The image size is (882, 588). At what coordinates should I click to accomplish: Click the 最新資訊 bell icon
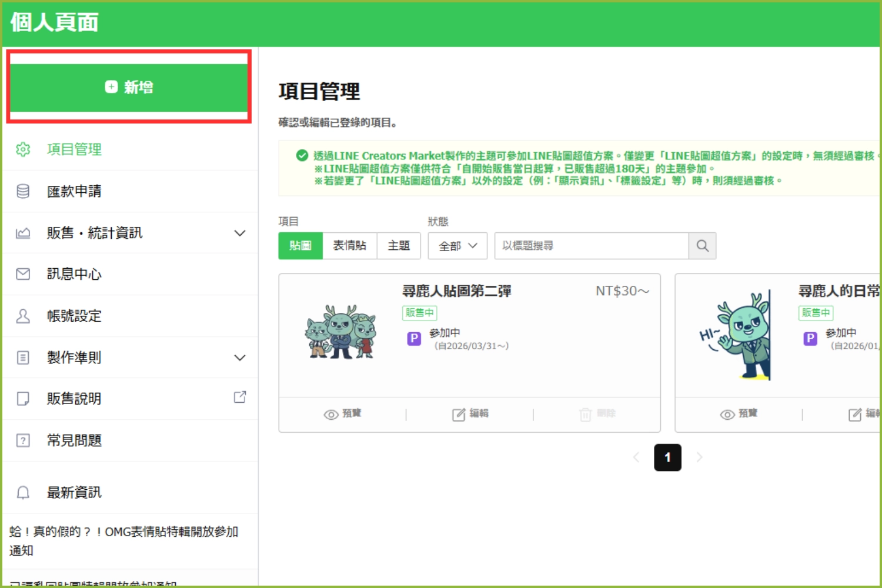(x=23, y=493)
